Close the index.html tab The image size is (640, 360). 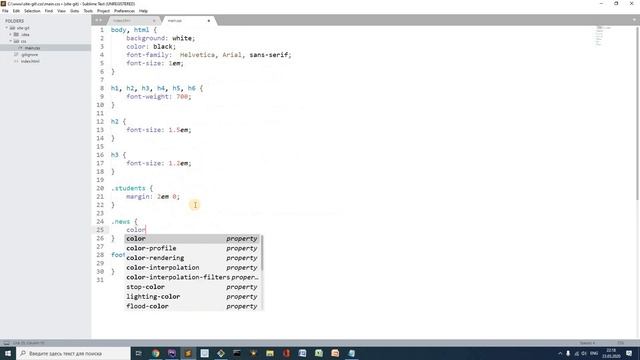[154, 20]
